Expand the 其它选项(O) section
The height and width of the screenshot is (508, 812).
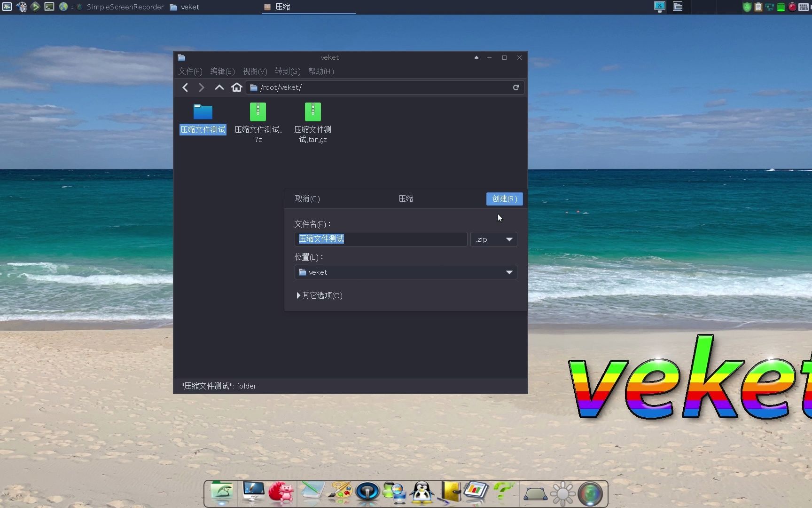(320, 295)
